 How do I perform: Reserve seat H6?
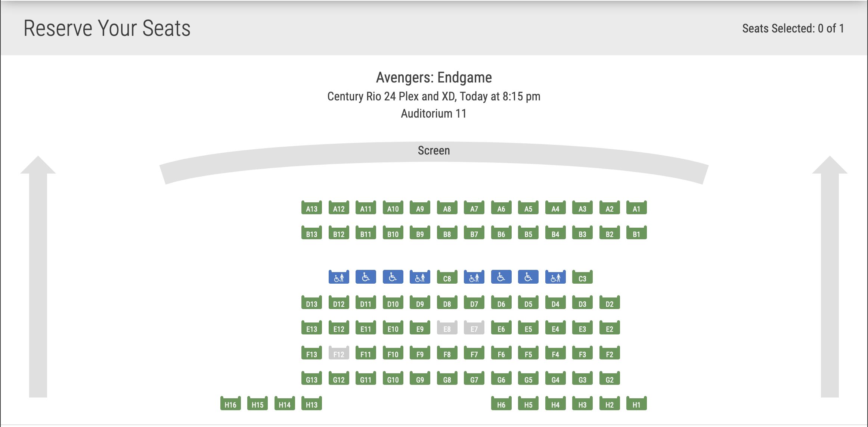[x=501, y=403]
